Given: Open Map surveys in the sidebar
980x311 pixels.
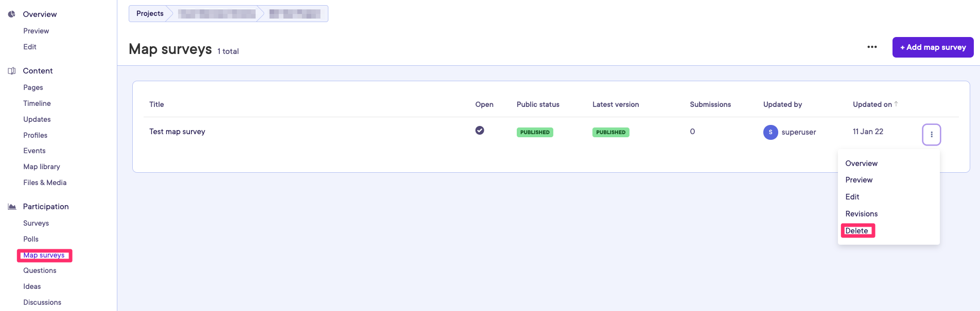Looking at the screenshot, I should 44,255.
